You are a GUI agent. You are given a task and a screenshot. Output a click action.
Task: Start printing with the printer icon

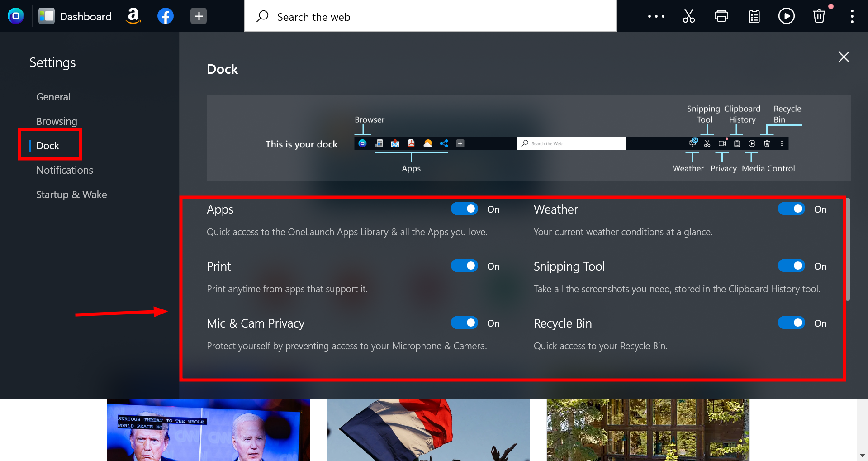tap(721, 16)
